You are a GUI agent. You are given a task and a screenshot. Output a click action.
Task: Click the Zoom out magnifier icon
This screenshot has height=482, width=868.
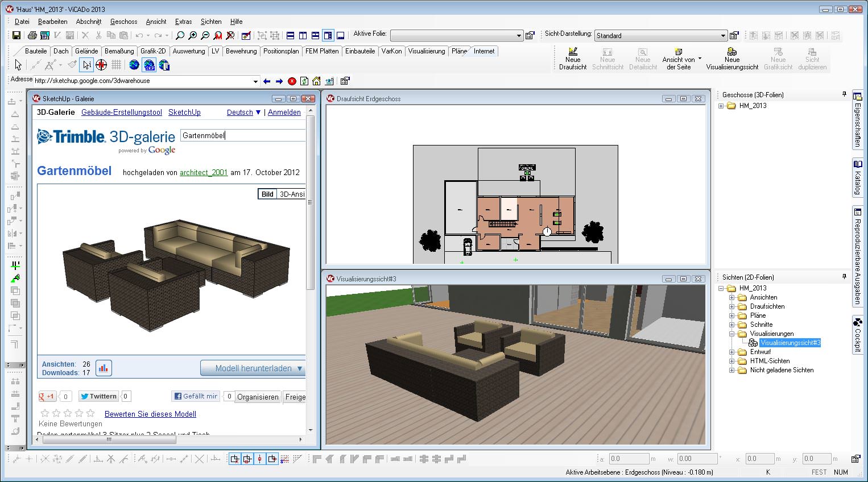(205, 35)
